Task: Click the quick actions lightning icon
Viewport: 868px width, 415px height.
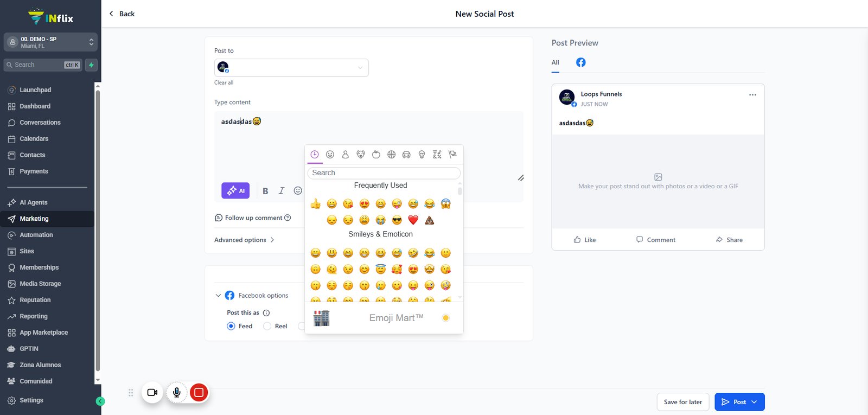Action: (91, 65)
